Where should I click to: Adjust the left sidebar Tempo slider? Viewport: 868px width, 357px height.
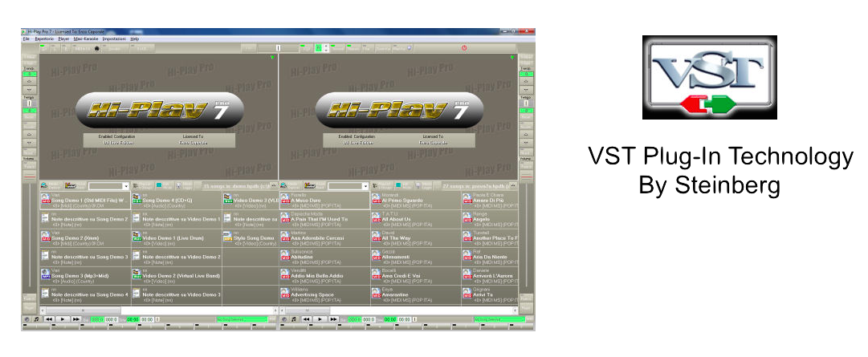[30, 103]
